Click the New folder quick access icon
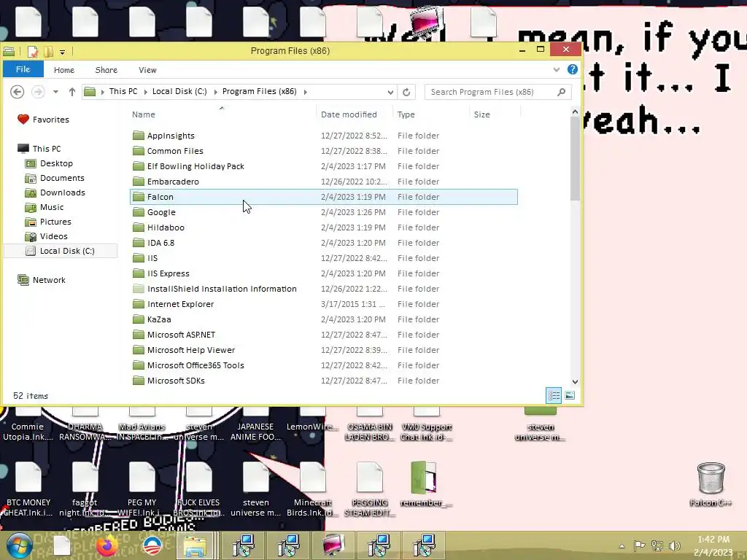 [x=48, y=51]
